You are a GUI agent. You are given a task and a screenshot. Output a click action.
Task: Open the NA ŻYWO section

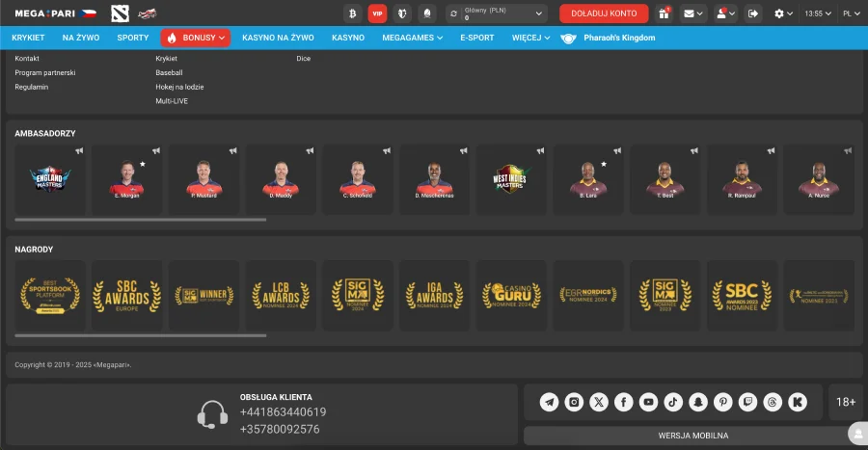pyautogui.click(x=81, y=38)
